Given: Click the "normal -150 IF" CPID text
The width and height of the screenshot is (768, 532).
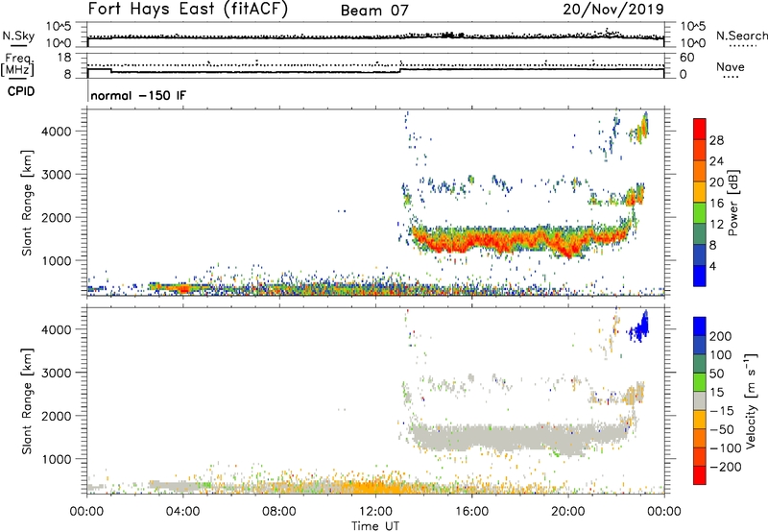Looking at the screenshot, I should point(138,95).
